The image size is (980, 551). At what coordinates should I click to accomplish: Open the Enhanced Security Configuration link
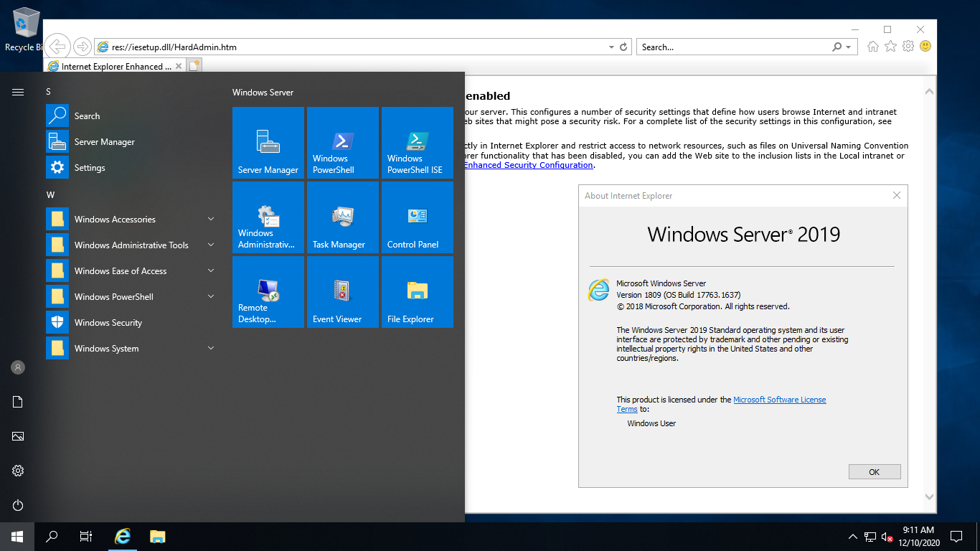pos(529,165)
